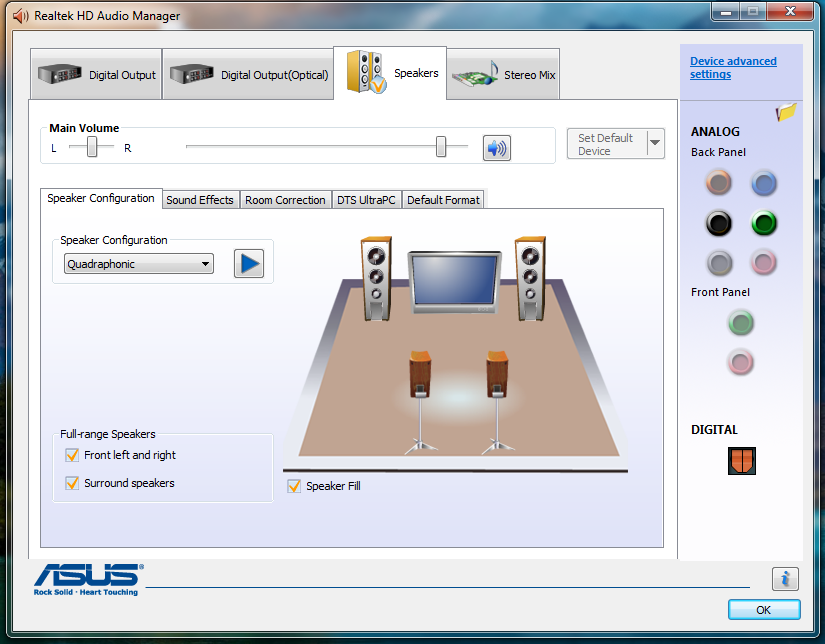This screenshot has width=825, height=644.
Task: Open the information icon button
Action: click(785, 579)
